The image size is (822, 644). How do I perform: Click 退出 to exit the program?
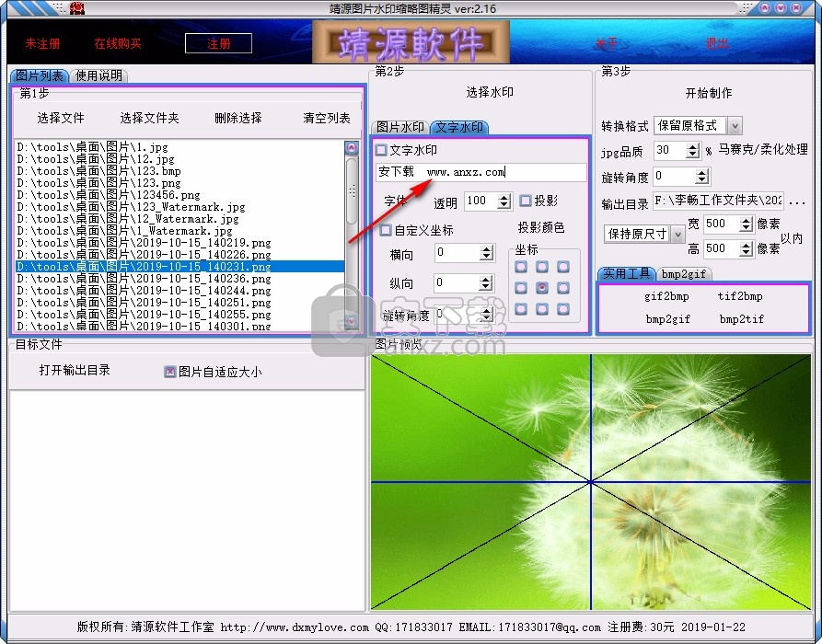pyautogui.click(x=717, y=43)
